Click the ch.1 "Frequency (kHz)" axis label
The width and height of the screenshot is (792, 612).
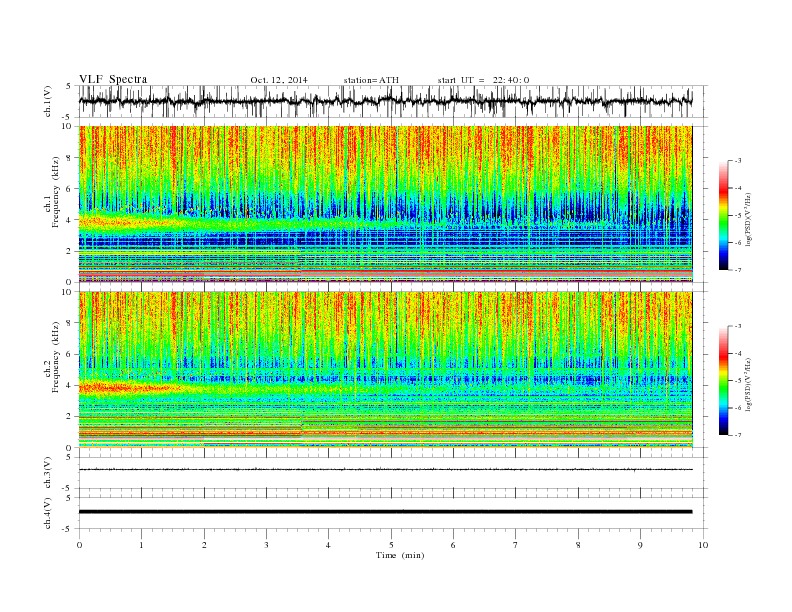pos(55,192)
